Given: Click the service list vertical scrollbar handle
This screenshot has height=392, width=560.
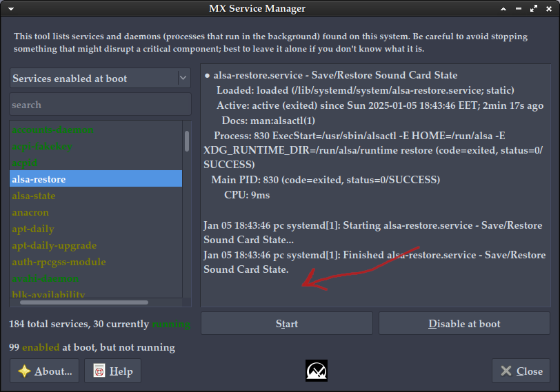Looking at the screenshot, I should pyautogui.click(x=187, y=141).
